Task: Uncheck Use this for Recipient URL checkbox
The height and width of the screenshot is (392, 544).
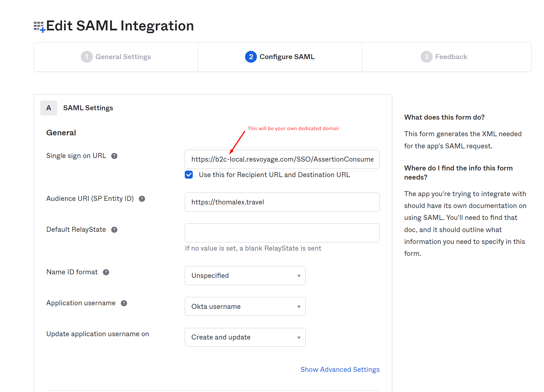Action: 189,175
